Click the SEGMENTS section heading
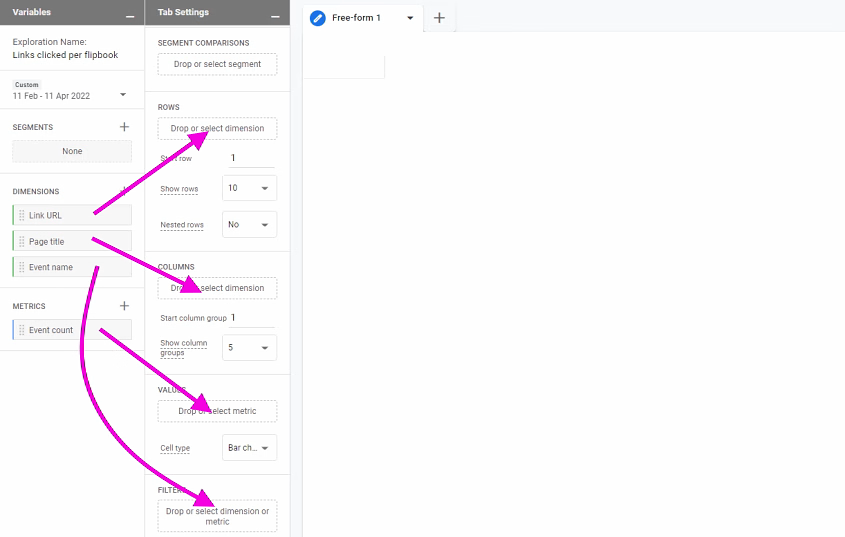Image resolution: width=845 pixels, height=537 pixels. (33, 127)
